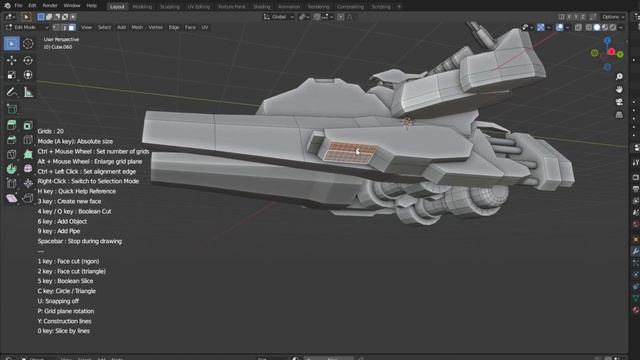Select the Scale tool
The image size is (640, 360).
pyautogui.click(x=11, y=75)
